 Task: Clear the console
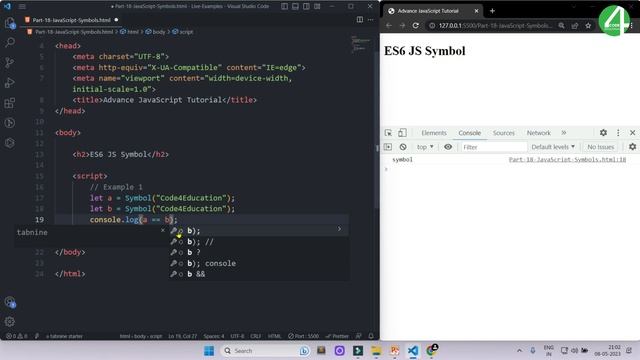click(x=403, y=147)
